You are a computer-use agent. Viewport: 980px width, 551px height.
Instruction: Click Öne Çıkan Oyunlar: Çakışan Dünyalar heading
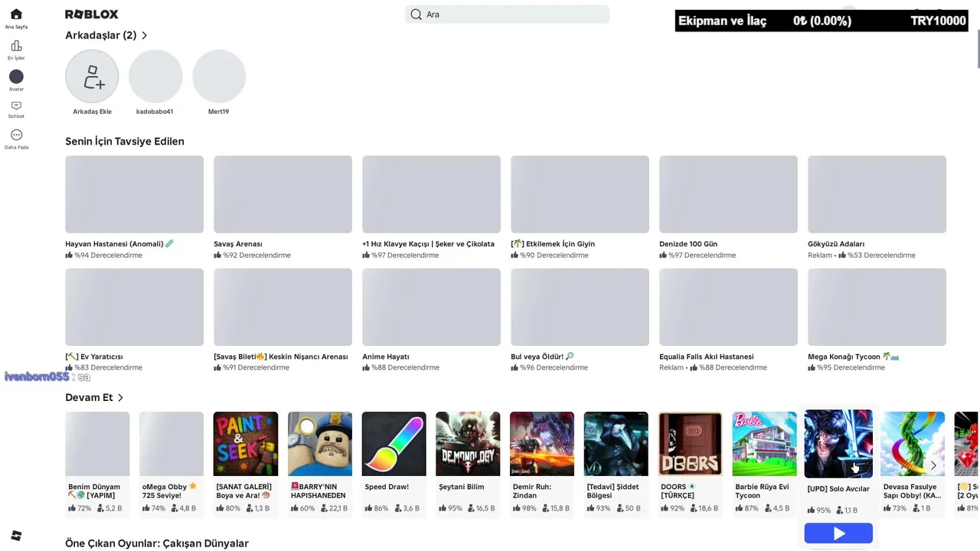pyautogui.click(x=157, y=543)
